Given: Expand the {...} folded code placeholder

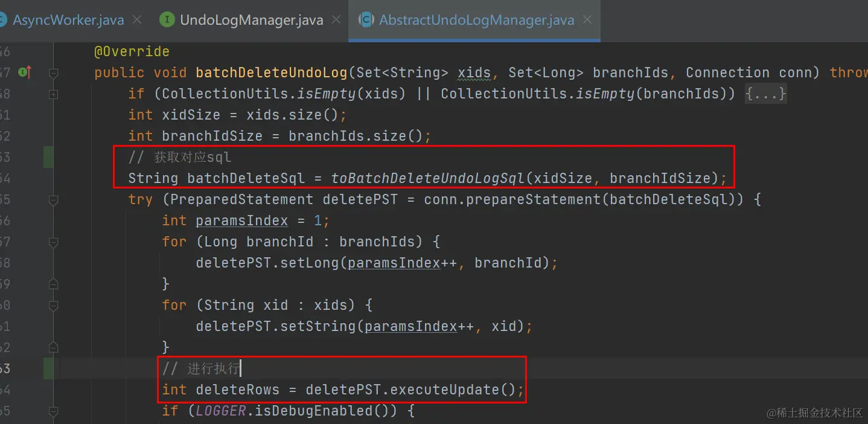Looking at the screenshot, I should point(766,94).
